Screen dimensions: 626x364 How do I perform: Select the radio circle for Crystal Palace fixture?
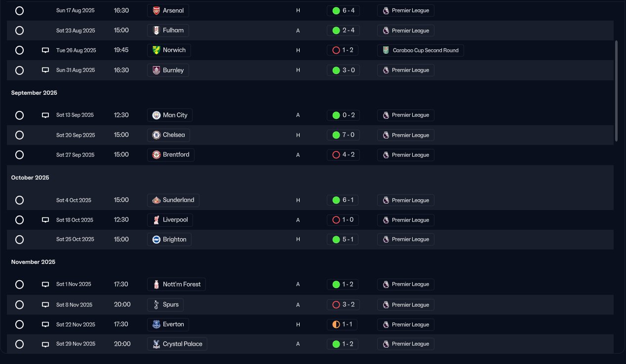(19, 344)
